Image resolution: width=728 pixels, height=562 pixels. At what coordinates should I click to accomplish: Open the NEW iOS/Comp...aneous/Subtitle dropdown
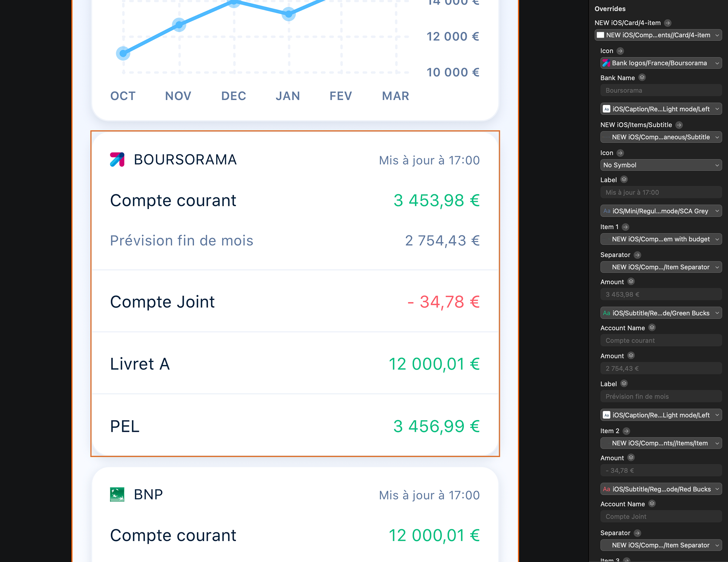pyautogui.click(x=661, y=137)
